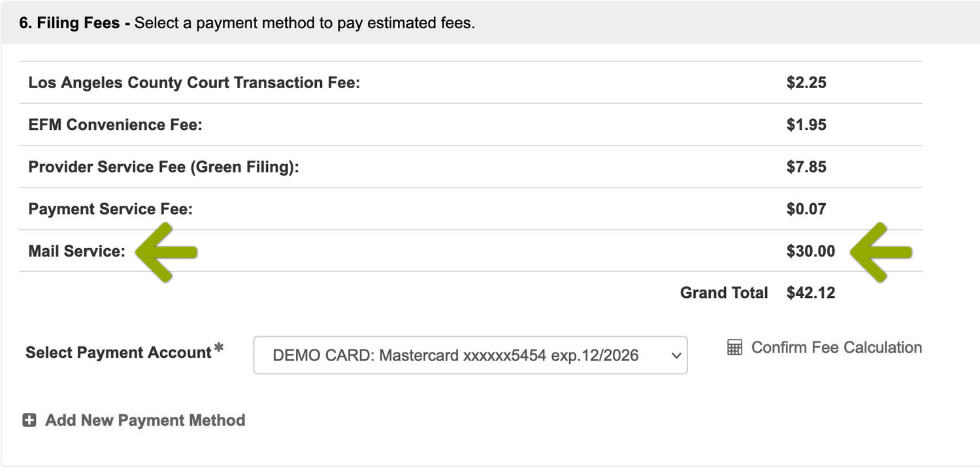Click the calculator icon beside Confirm Fee Calculation

[x=735, y=347]
